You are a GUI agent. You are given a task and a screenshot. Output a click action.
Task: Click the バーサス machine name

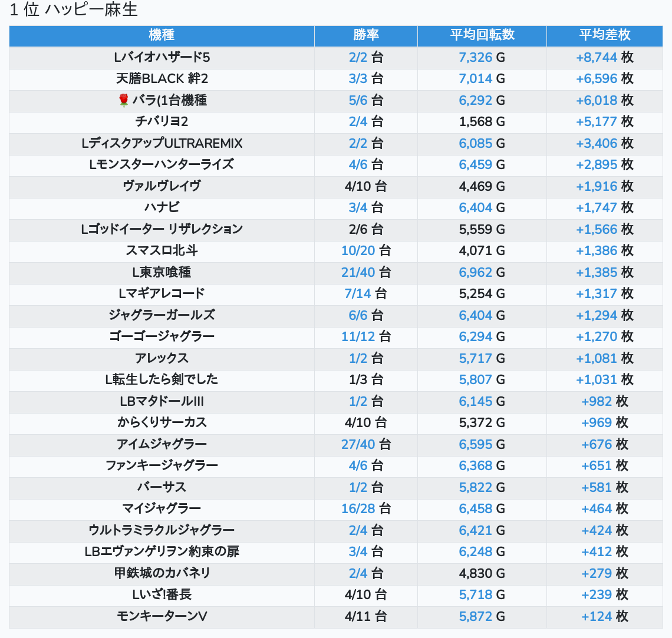162,487
